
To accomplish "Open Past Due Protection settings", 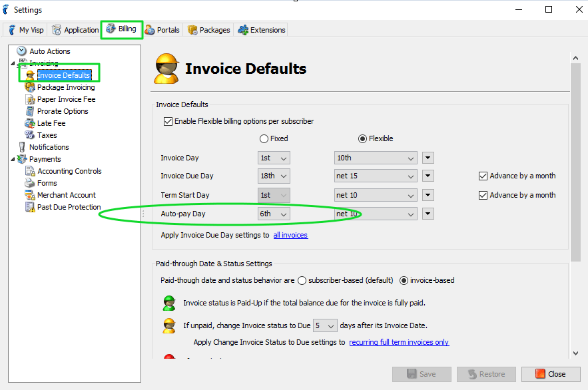I will [x=69, y=207].
